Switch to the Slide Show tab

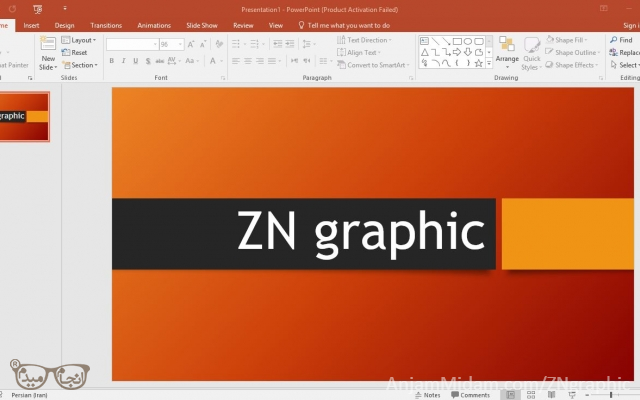tap(202, 25)
